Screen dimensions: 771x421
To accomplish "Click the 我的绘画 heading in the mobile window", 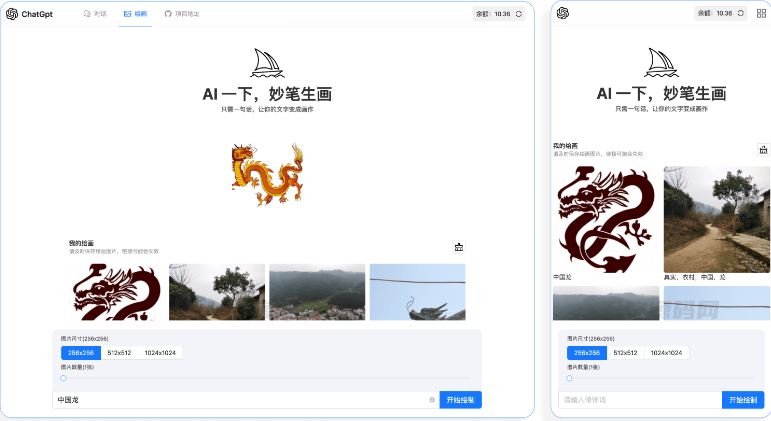I will 565,146.
